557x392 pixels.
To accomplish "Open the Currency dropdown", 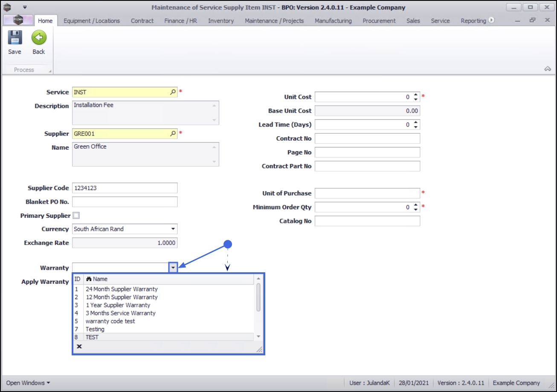I will coord(173,229).
